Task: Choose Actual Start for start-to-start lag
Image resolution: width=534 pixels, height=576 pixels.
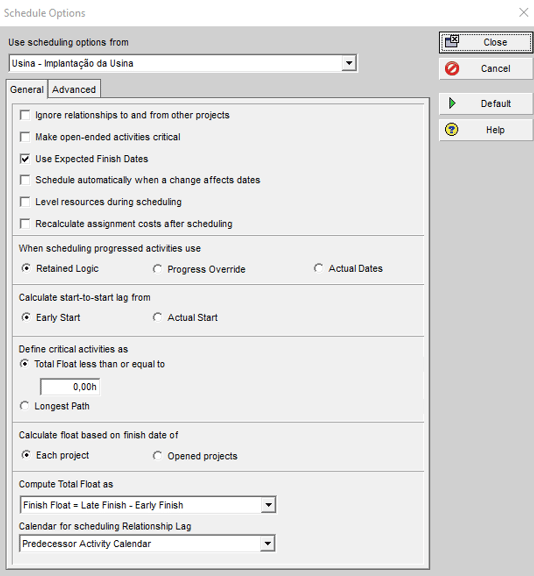Action: 157,317
